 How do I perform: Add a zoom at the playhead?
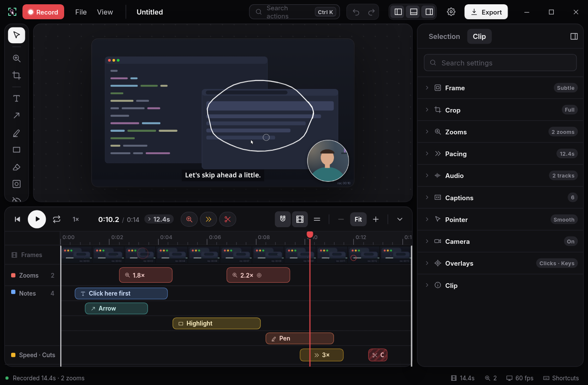[x=189, y=219]
